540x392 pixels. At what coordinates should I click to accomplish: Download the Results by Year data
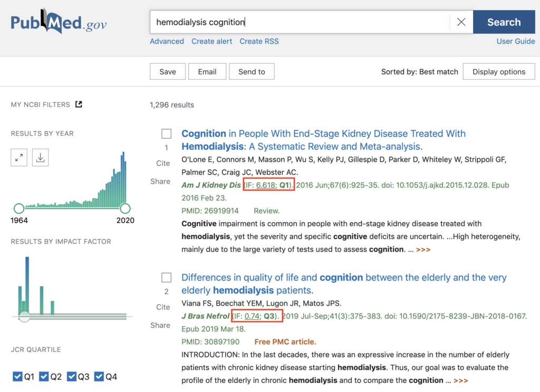[x=40, y=157]
